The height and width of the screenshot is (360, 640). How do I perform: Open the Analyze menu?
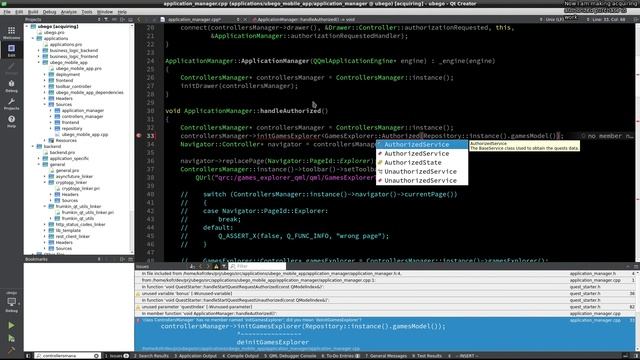pos(69,12)
